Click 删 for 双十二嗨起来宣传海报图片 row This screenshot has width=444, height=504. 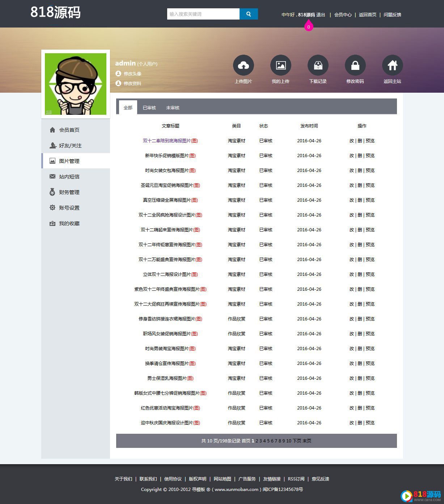tap(360, 230)
